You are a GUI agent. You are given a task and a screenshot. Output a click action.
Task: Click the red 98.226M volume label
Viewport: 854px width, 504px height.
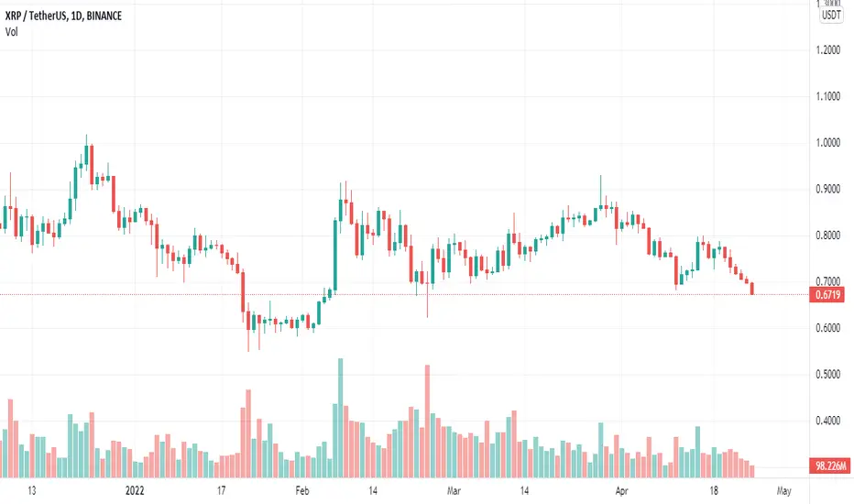pyautogui.click(x=830, y=466)
